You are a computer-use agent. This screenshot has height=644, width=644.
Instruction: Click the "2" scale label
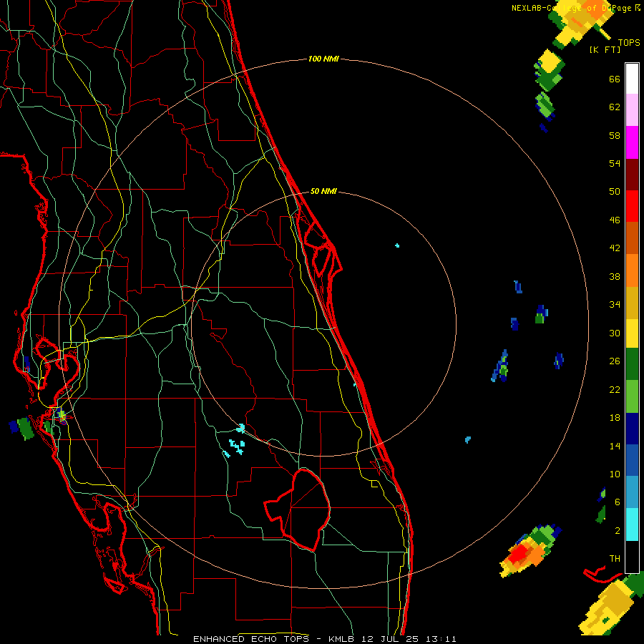click(618, 530)
